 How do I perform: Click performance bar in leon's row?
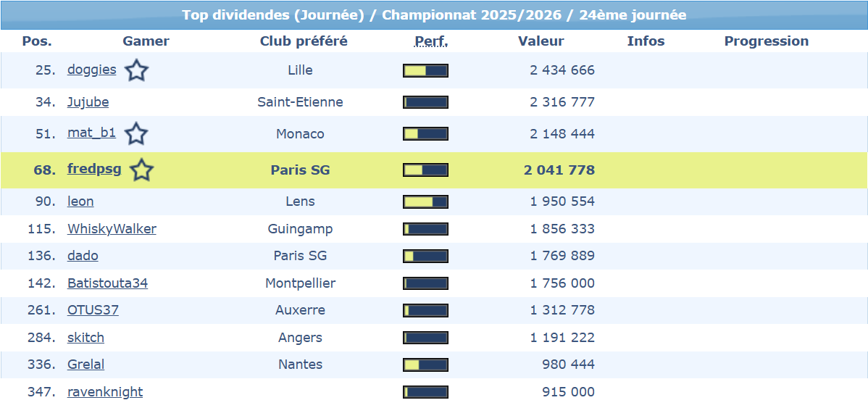point(425,201)
